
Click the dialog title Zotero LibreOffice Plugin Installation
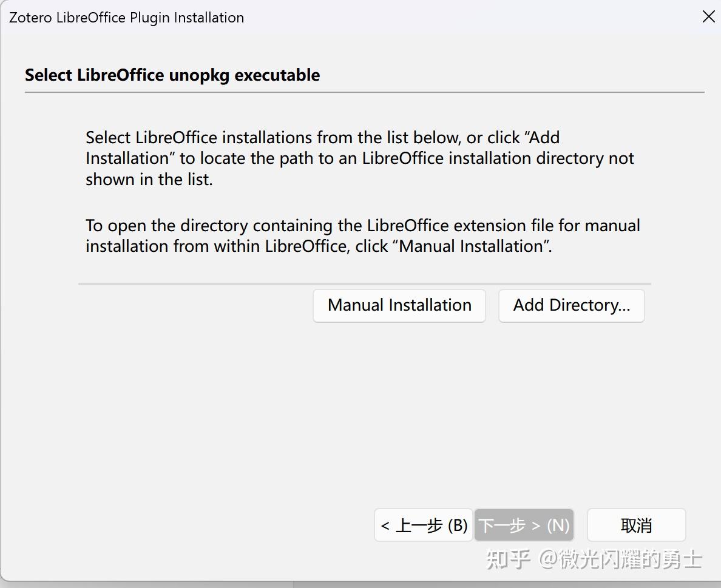click(x=126, y=18)
